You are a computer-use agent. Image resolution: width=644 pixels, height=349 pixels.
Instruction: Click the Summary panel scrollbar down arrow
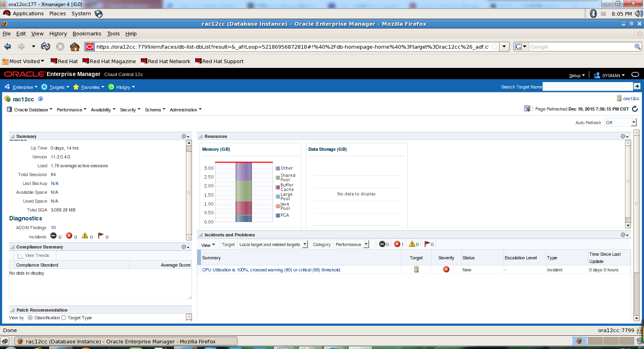coord(189,237)
